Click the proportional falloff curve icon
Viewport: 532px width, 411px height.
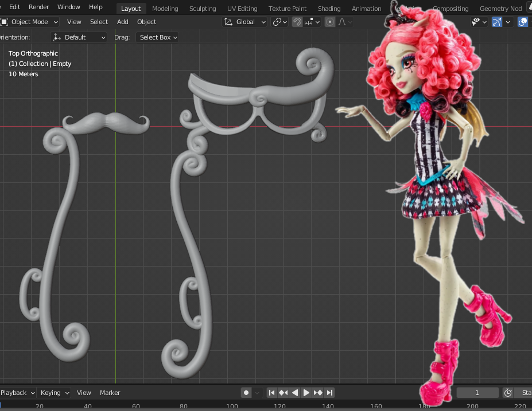pyautogui.click(x=343, y=22)
